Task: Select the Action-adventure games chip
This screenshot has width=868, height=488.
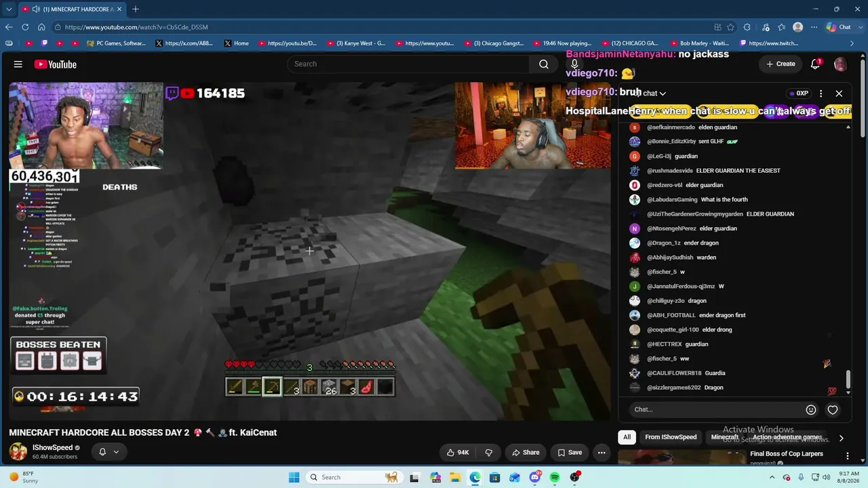Action: pos(787,437)
